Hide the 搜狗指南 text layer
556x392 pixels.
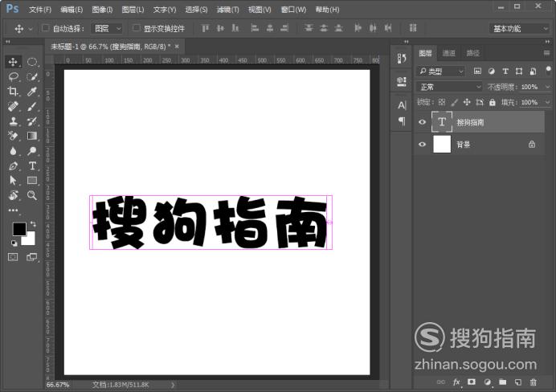coord(422,122)
